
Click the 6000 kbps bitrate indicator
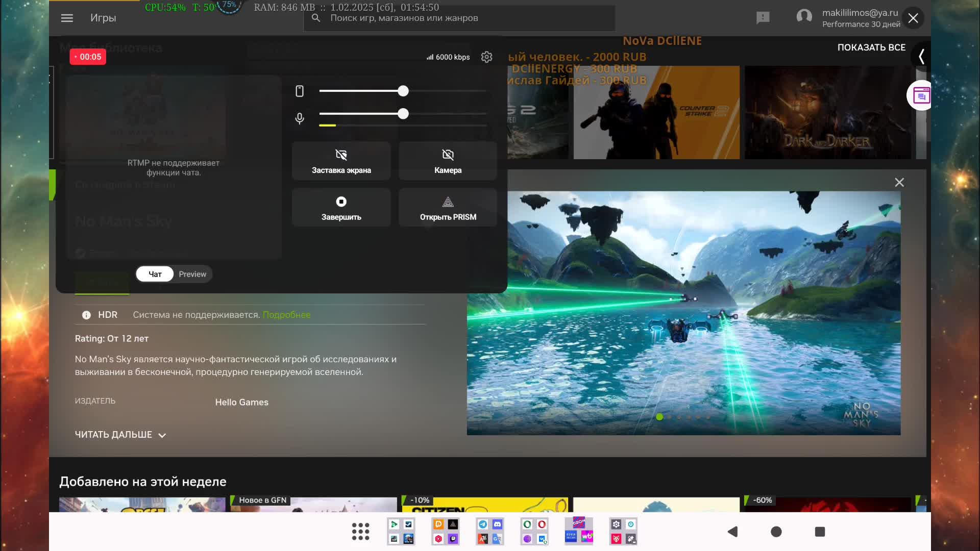click(x=448, y=57)
